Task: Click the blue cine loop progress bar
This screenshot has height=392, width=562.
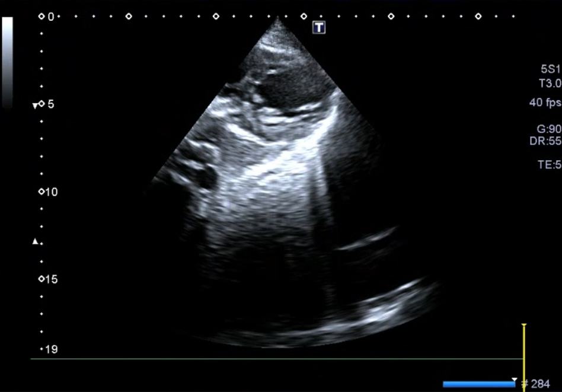Action: (x=479, y=384)
